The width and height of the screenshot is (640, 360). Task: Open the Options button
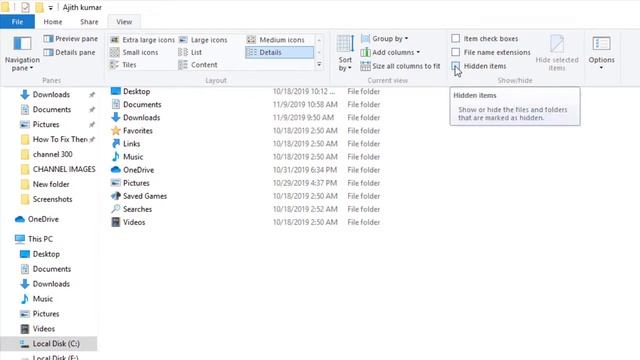(601, 53)
